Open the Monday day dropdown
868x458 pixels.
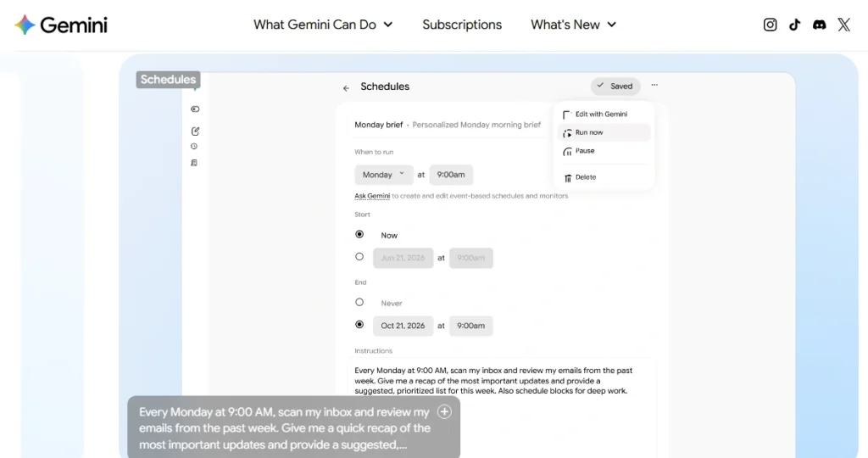(x=384, y=175)
